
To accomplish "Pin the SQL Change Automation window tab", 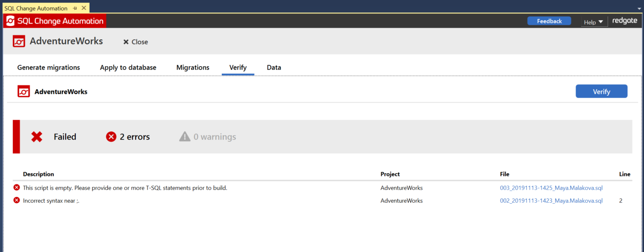I will click(x=75, y=9).
